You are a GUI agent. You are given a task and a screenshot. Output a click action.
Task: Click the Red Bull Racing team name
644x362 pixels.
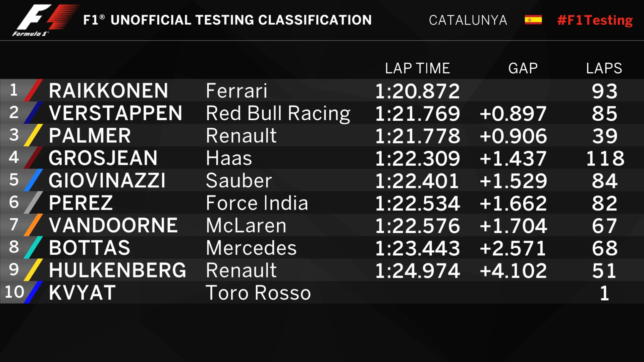click(278, 113)
